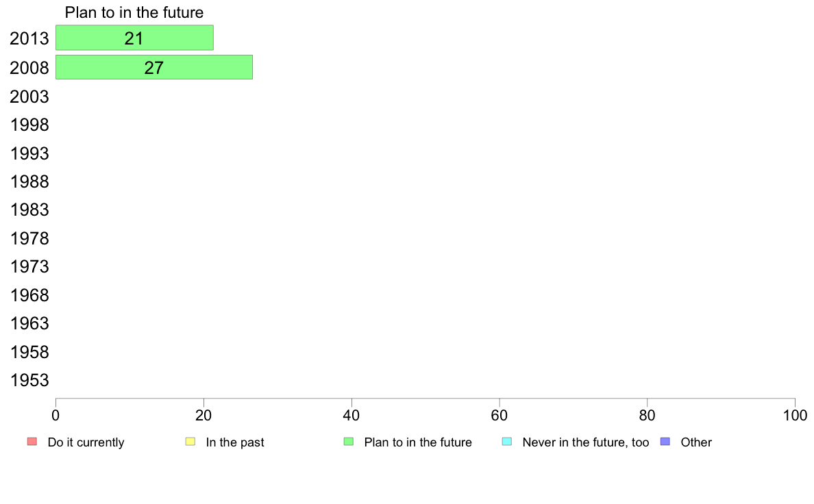814x504 pixels.
Task: Click the yellow 'In the past' legend swatch
Action: tap(190, 442)
